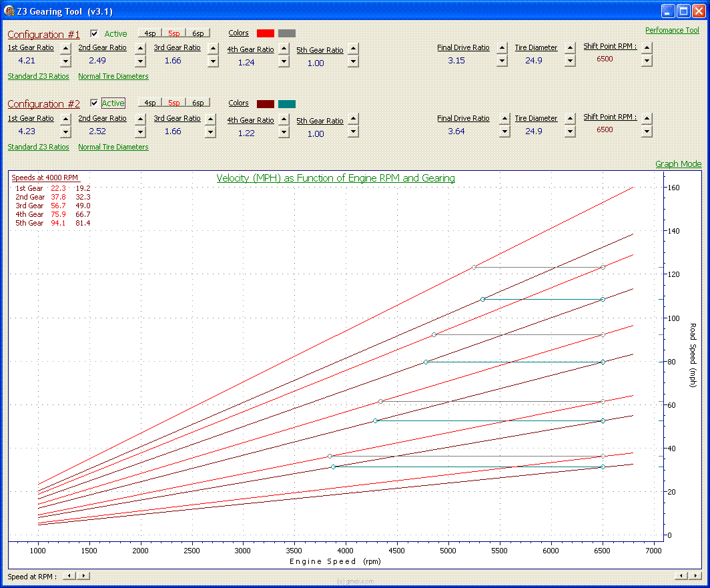Increase Configuration #1 1st Gear Ratio with up arrow
The image size is (710, 588).
[x=65, y=48]
